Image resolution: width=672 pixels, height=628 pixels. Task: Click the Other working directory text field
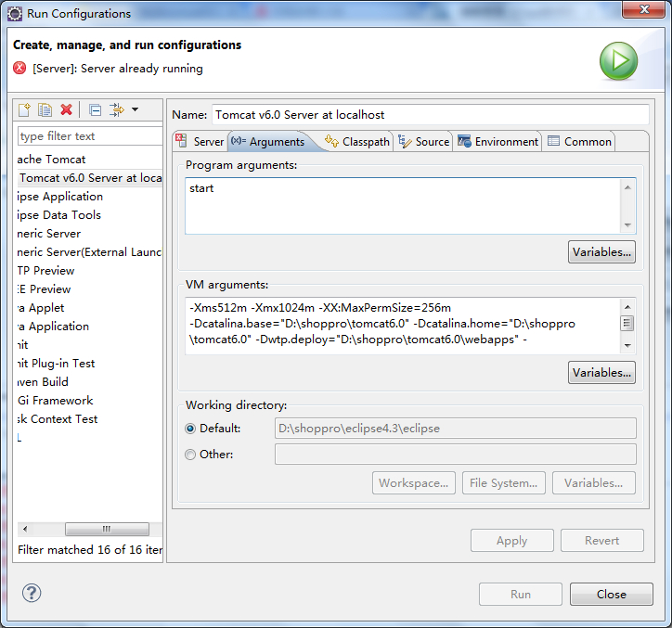coord(456,455)
